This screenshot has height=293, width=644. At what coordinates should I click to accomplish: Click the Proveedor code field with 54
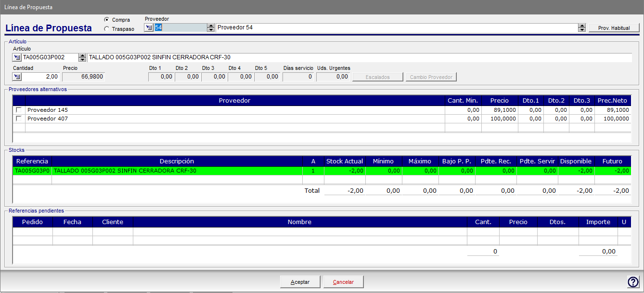pos(180,28)
